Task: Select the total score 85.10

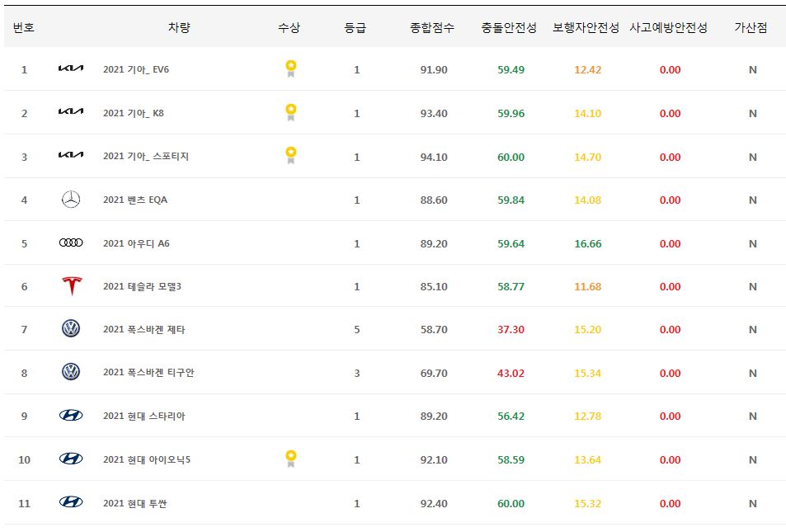Action: pos(434,287)
